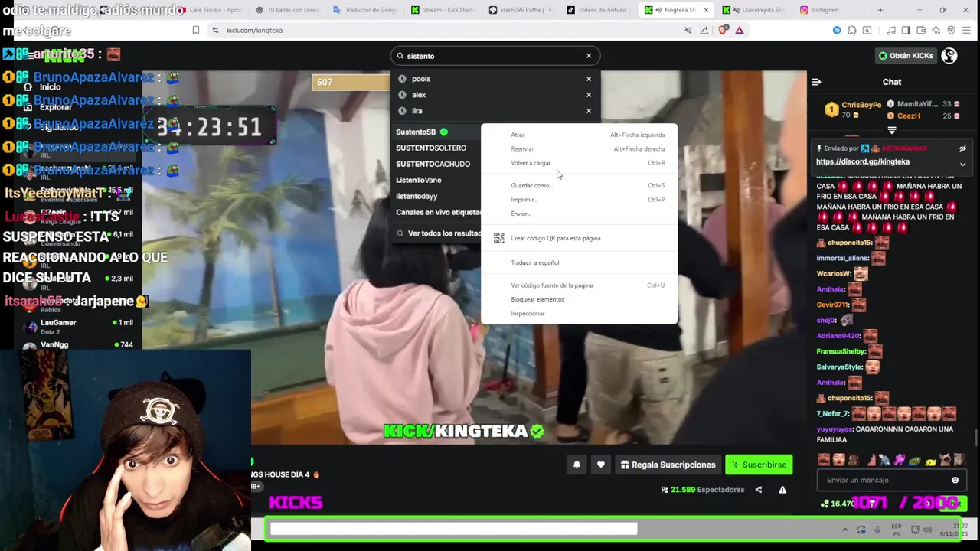Select 'Bloquear elementos' menu entry
The width and height of the screenshot is (980, 551).
point(579,299)
